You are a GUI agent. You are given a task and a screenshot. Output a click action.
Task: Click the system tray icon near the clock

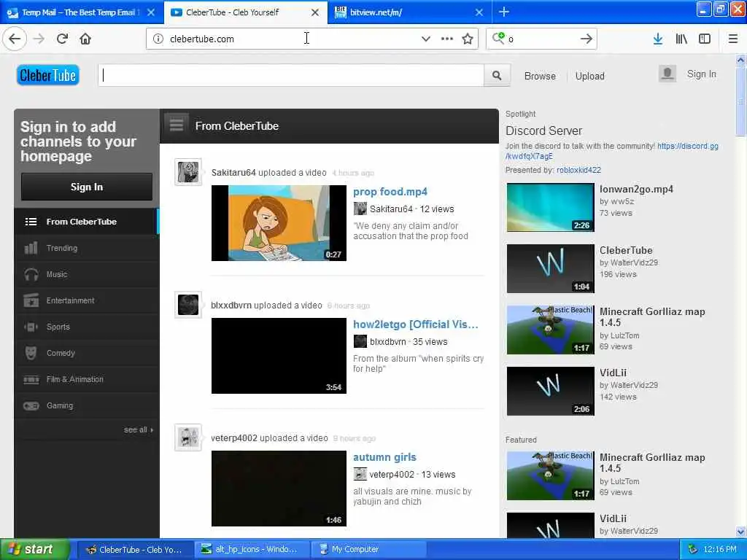[x=693, y=550]
